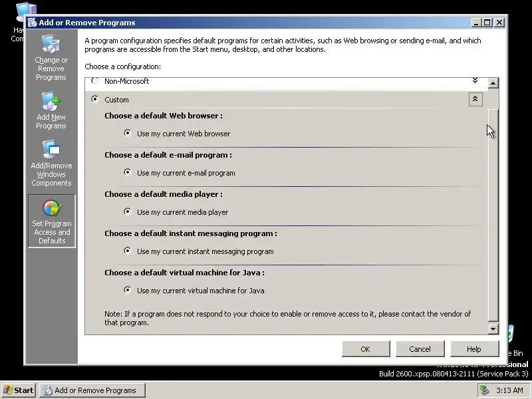Choose Use my current instant messaging program
The width and height of the screenshot is (532, 399).
pyautogui.click(x=128, y=251)
